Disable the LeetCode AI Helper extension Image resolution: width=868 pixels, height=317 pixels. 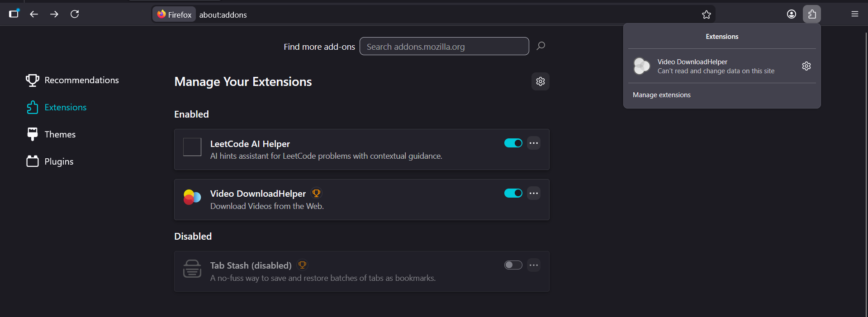point(513,143)
